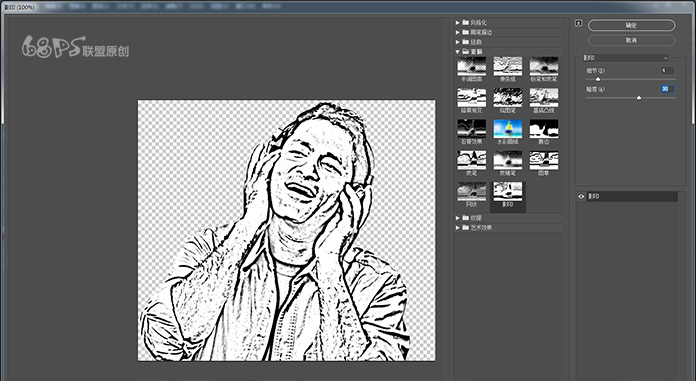Select the Graphic Pen (绘图笔) filter thumbnail
Viewport: 696px width, 381px height.
[x=508, y=97]
